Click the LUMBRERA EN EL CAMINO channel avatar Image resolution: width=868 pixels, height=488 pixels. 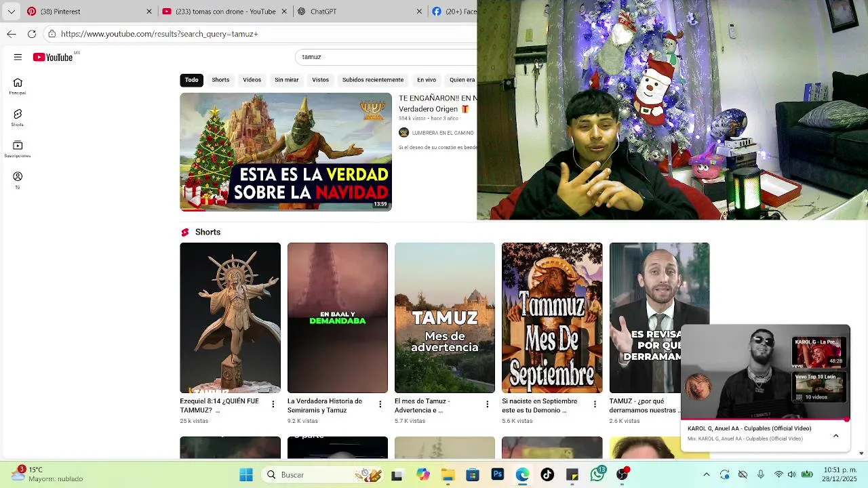[x=403, y=133]
